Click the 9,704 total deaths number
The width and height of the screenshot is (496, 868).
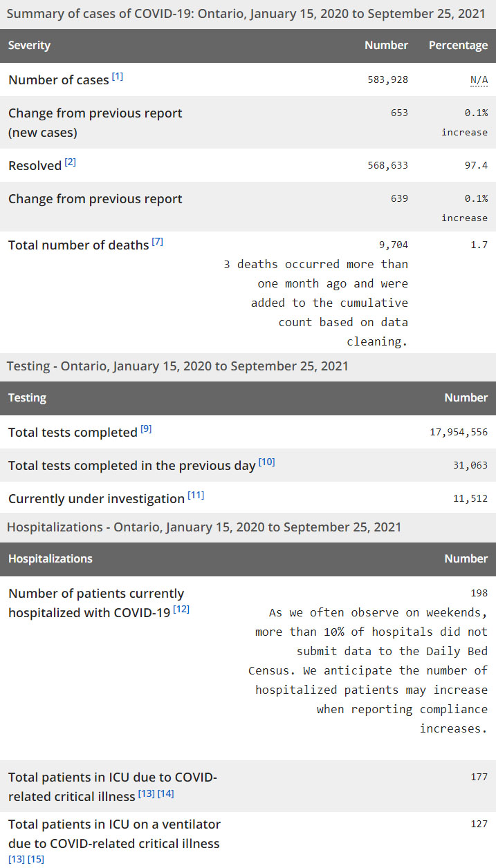pos(394,245)
